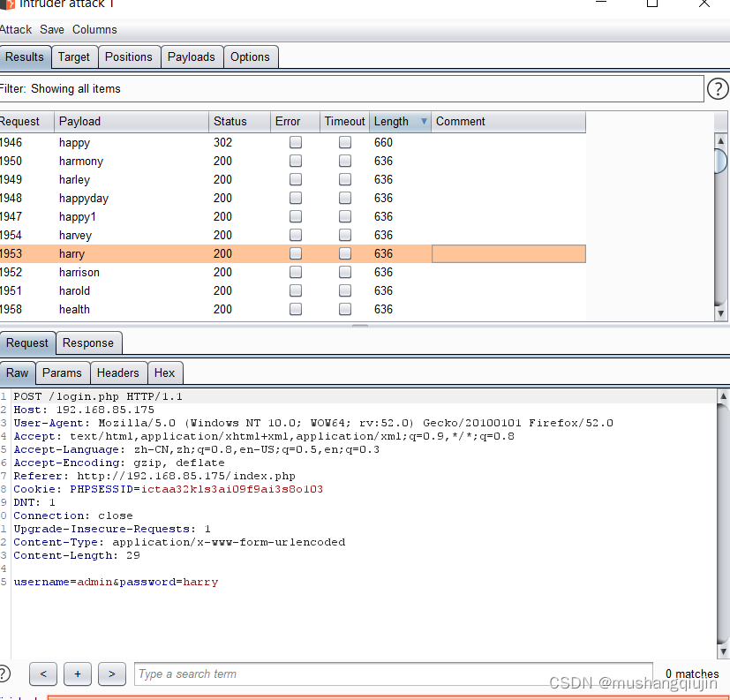Select the row with payload happyday

pos(293,198)
